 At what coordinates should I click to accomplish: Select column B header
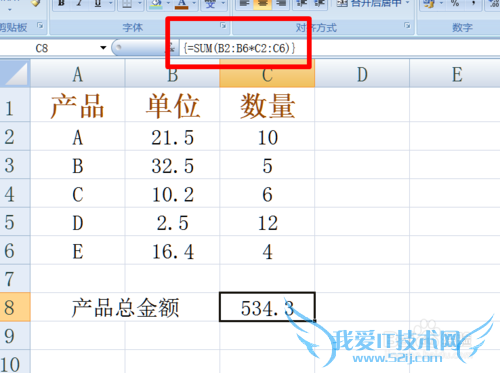172,74
